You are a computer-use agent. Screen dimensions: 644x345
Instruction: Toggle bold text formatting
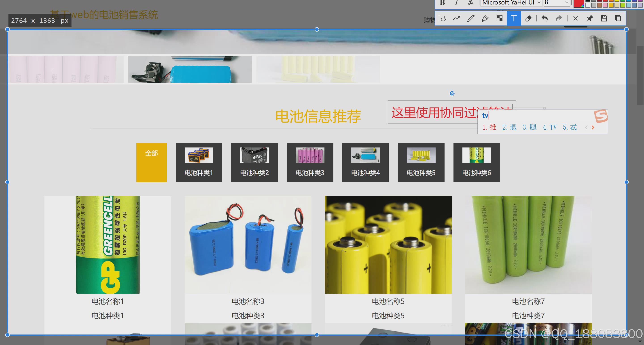pos(442,2)
